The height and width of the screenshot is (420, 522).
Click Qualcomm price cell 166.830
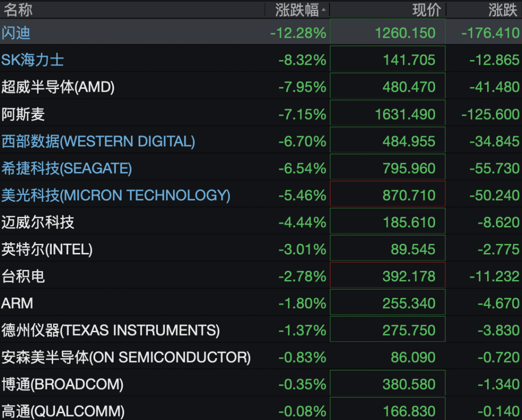coord(388,409)
